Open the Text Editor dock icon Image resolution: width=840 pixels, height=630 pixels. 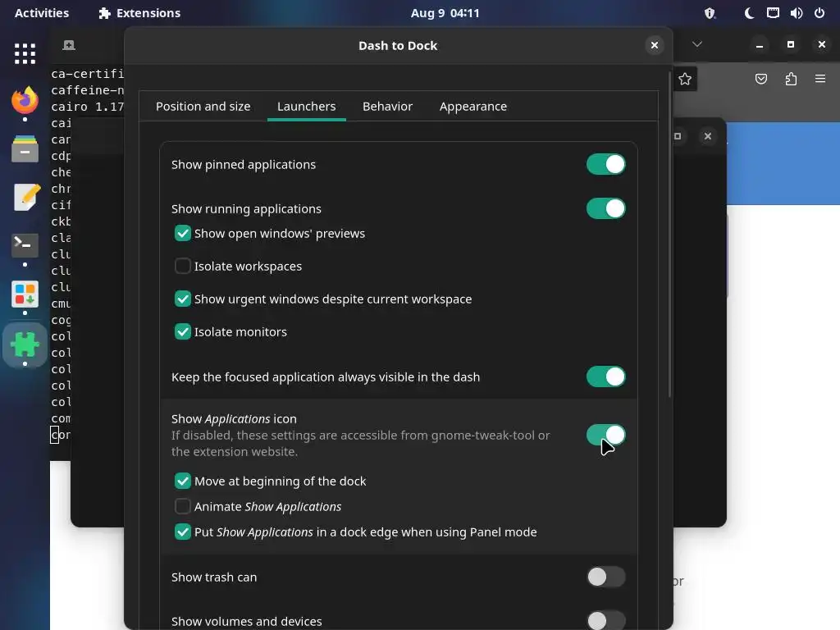(25, 197)
